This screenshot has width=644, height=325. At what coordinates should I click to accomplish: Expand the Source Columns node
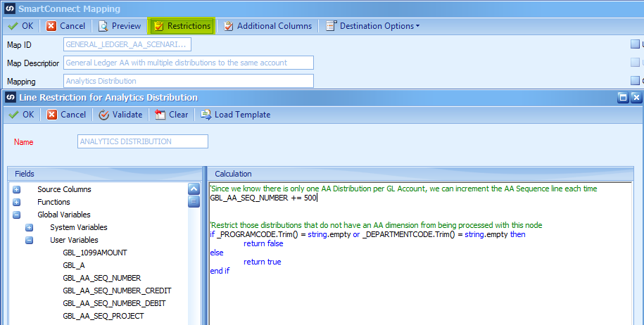(16, 190)
